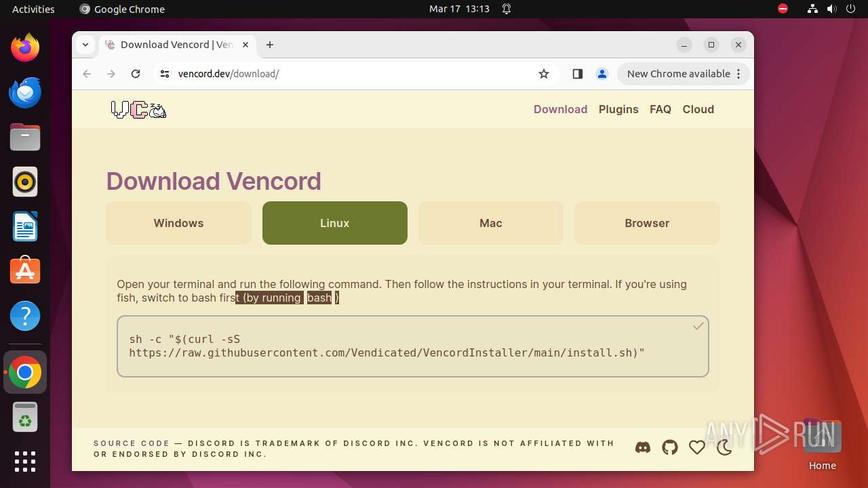Open the Files manager dock icon
The image size is (868, 488).
click(25, 137)
